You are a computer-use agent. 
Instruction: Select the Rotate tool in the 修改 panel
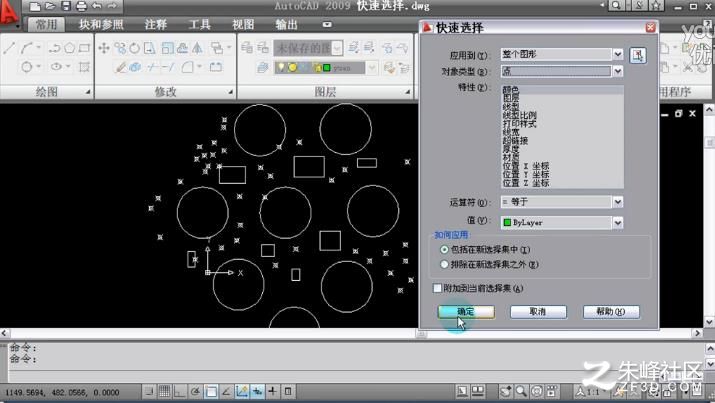pos(135,48)
